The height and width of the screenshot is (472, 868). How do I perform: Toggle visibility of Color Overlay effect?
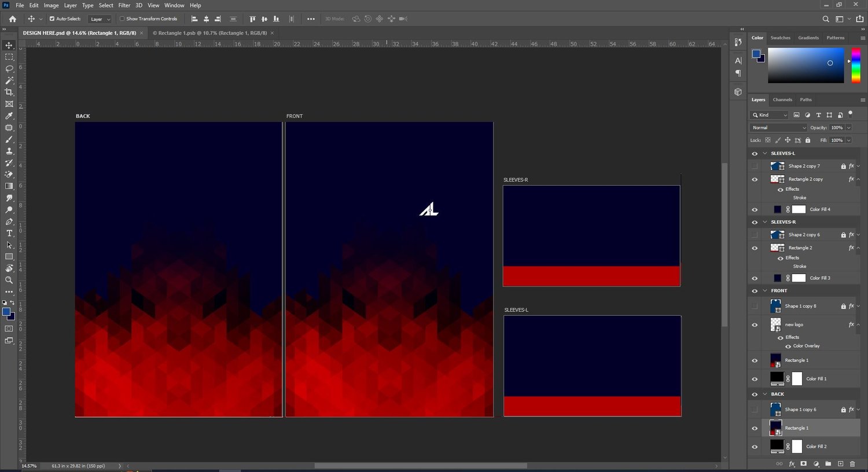pyautogui.click(x=788, y=346)
